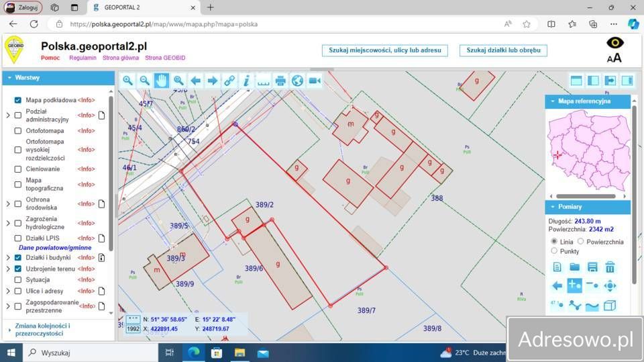Open Windows taskbar search box
The height and width of the screenshot is (362, 644).
click(92, 353)
